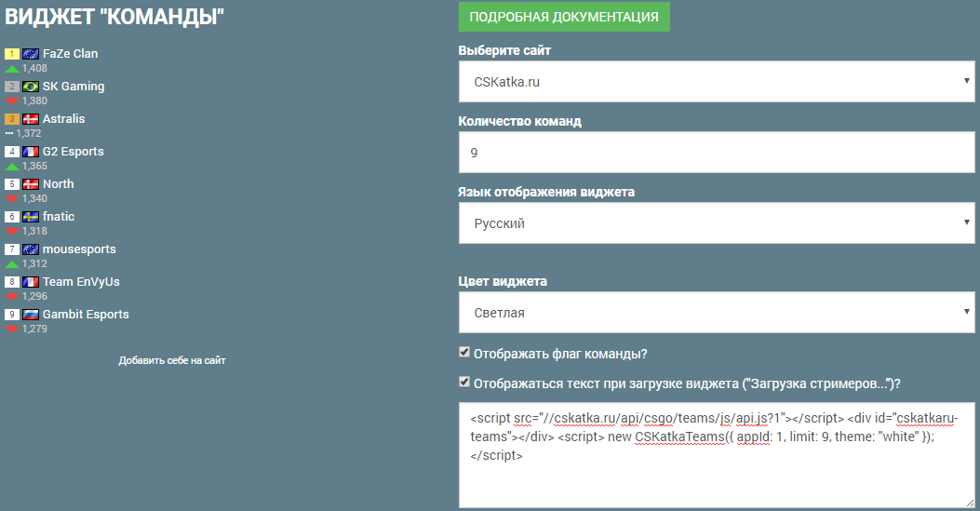Click the Sweden flag icon beside fnatic
Viewport: 980px width, 511px height.
click(x=31, y=217)
